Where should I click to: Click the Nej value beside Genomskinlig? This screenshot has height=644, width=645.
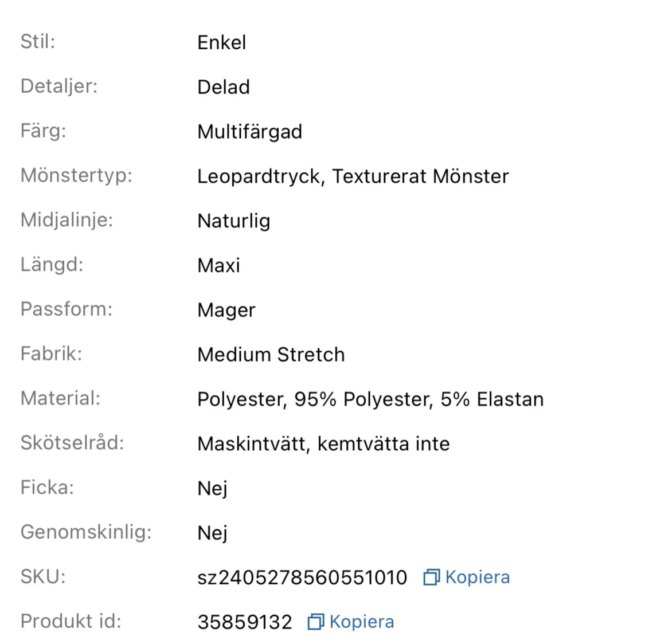tap(213, 533)
